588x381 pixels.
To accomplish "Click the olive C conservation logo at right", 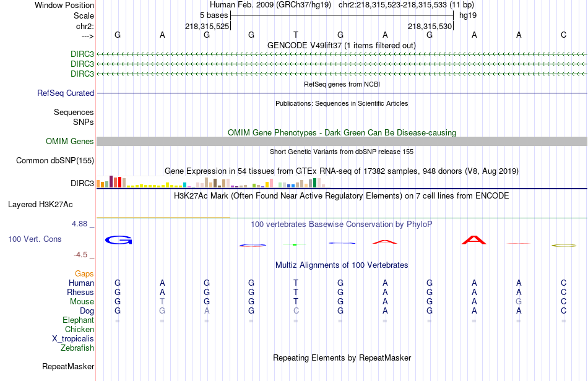I will click(564, 246).
